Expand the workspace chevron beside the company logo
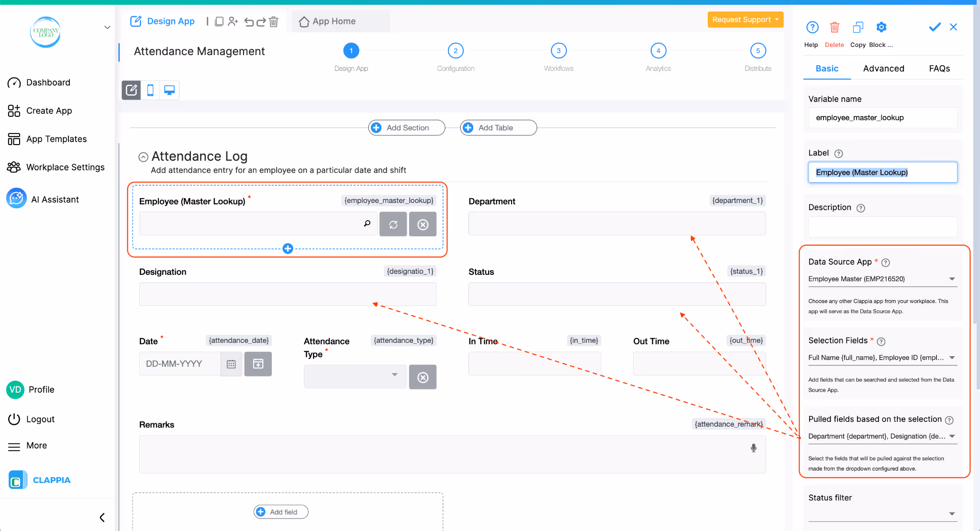 click(107, 27)
